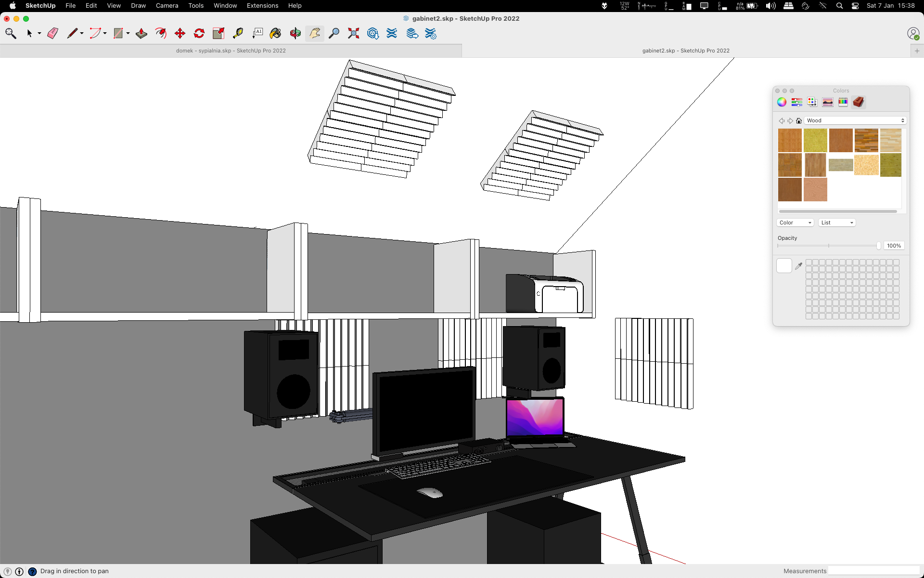The width and height of the screenshot is (924, 578).
Task: Open Image Palettes tab in Colors panel
Action: coord(828,102)
